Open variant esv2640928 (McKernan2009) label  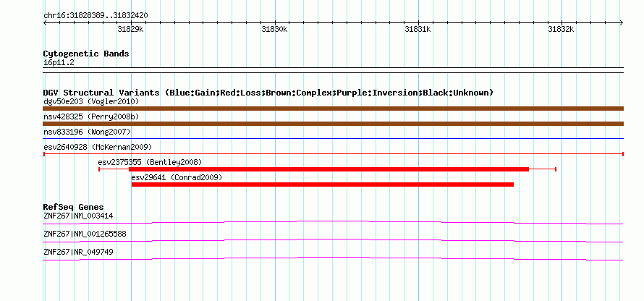(98, 147)
